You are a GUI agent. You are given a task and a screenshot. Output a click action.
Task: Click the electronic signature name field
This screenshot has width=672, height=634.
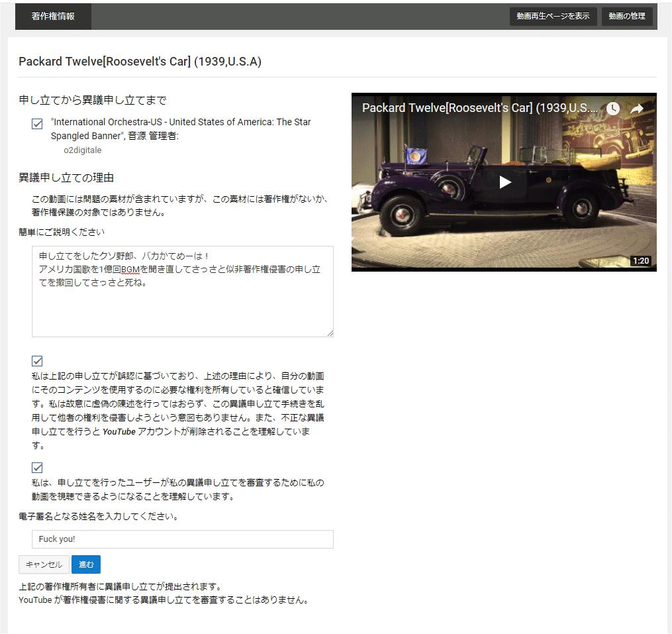tap(183, 539)
